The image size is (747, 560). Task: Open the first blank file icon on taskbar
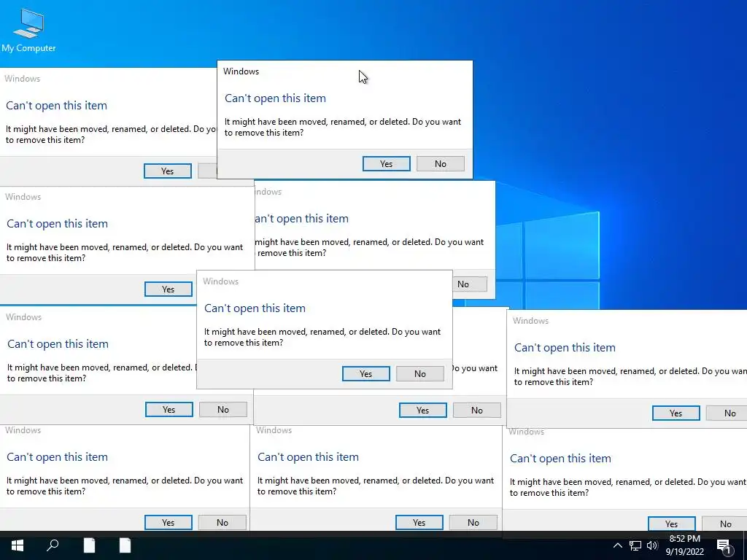click(89, 545)
